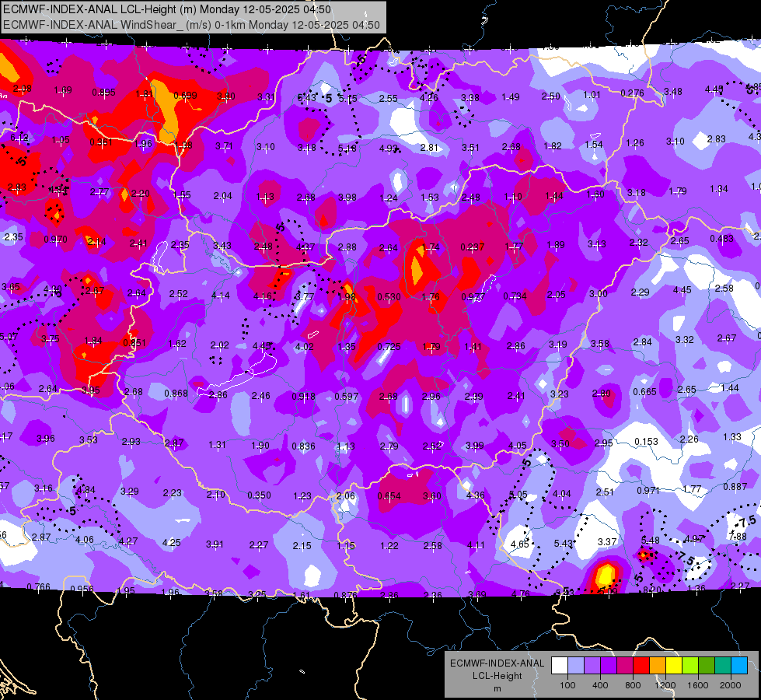Click the wind shear value 1.01
Image resolution: width=761 pixels, height=700 pixels.
[x=592, y=95]
